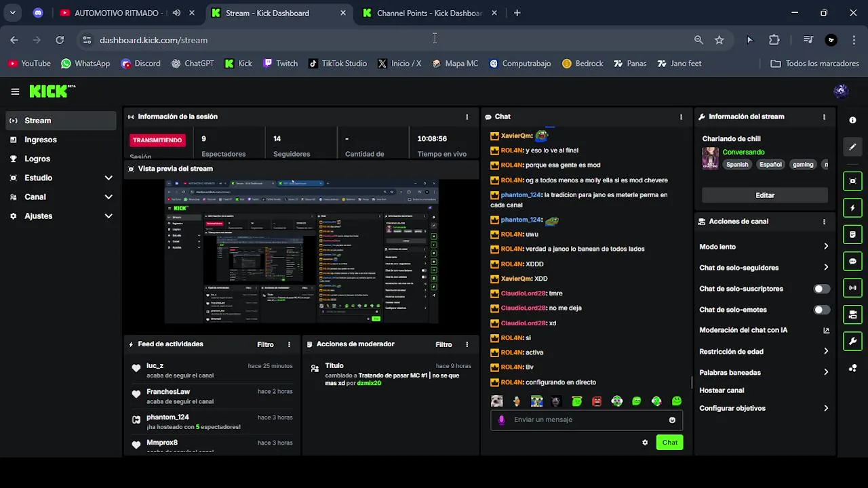Open Palabras baneadas options arrow

(x=826, y=372)
